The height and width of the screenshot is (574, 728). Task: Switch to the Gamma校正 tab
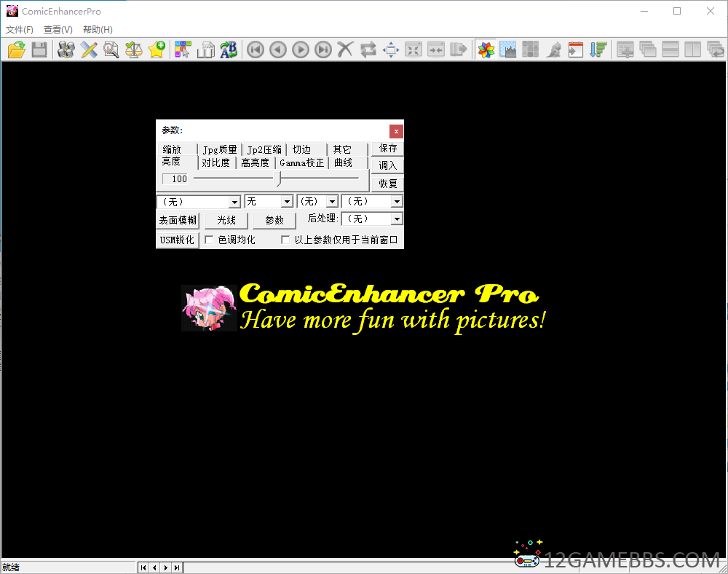point(302,162)
